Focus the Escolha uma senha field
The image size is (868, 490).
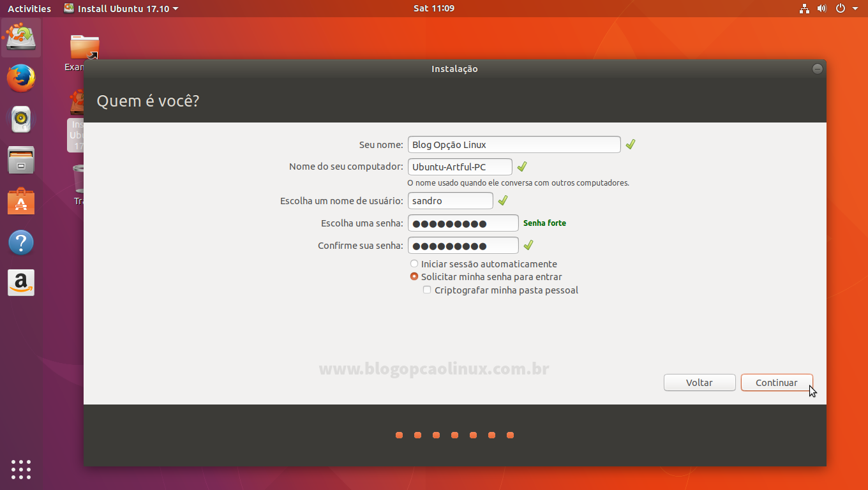tap(463, 223)
